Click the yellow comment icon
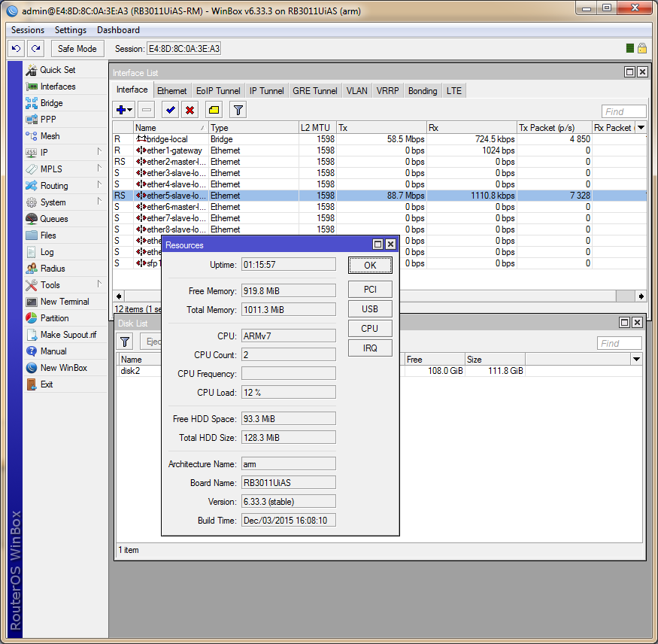Viewport: 658px width, 644px height. [x=214, y=110]
